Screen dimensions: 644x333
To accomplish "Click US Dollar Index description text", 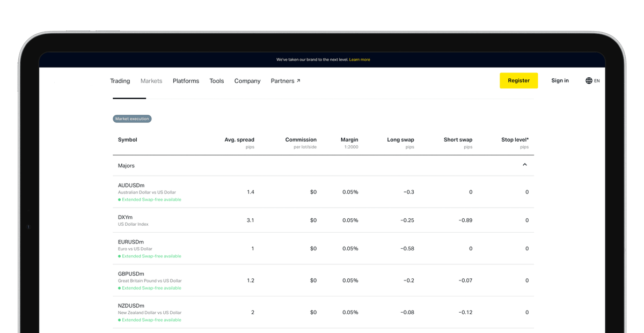I will [133, 224].
